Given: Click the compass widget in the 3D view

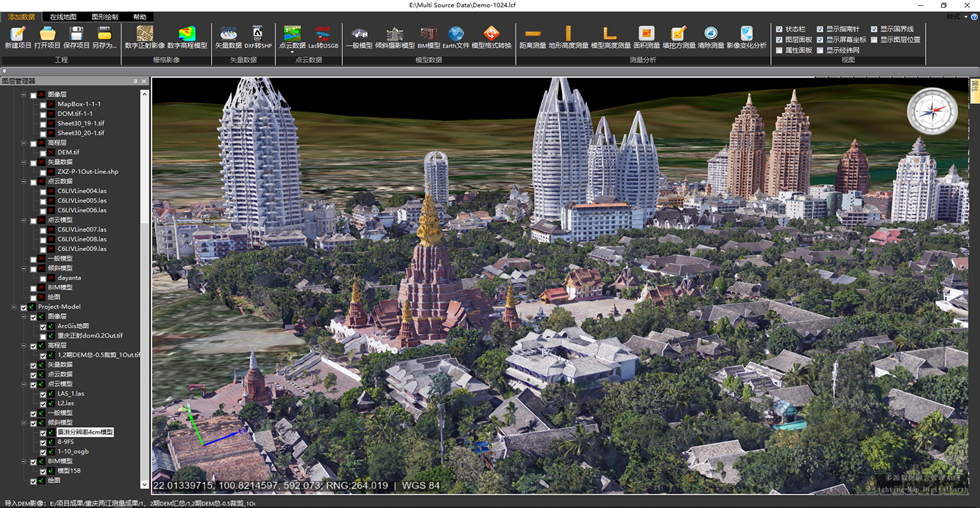Looking at the screenshot, I should point(932,110).
